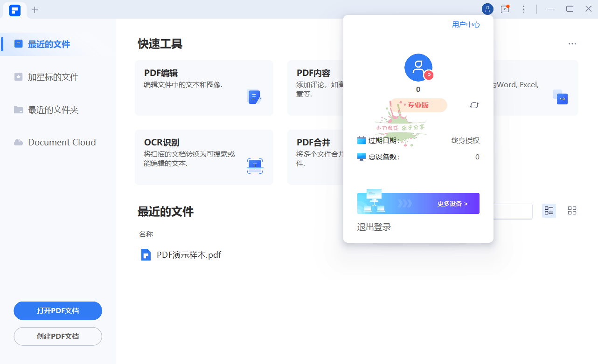Go to 最近的文件夹 section
Image resolution: width=598 pixels, height=364 pixels.
53,110
